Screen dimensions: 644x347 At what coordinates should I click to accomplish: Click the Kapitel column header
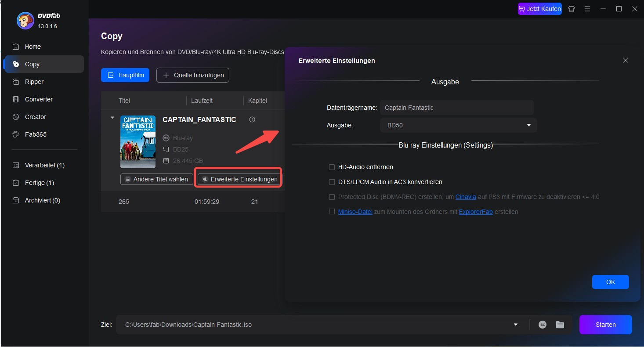[x=257, y=101]
